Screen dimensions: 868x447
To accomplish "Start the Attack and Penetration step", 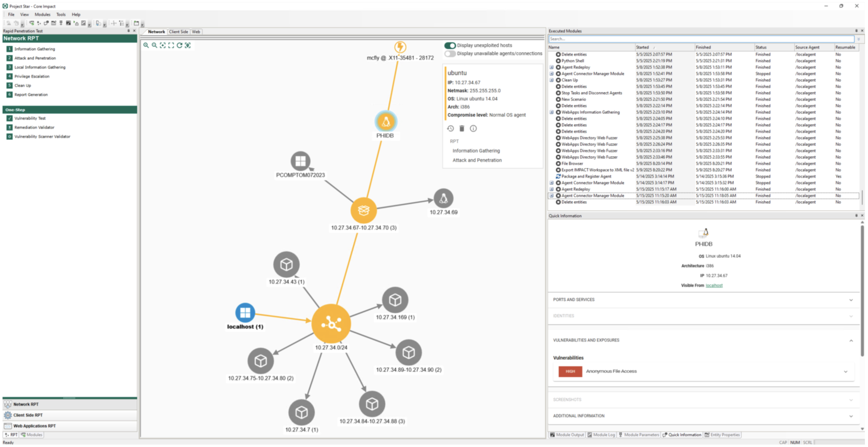I will pyautogui.click(x=35, y=58).
